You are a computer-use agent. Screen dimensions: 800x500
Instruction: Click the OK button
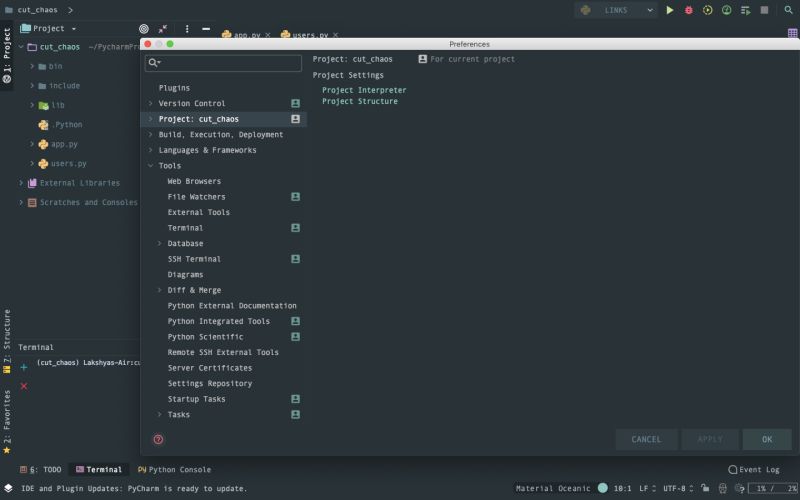pos(767,439)
